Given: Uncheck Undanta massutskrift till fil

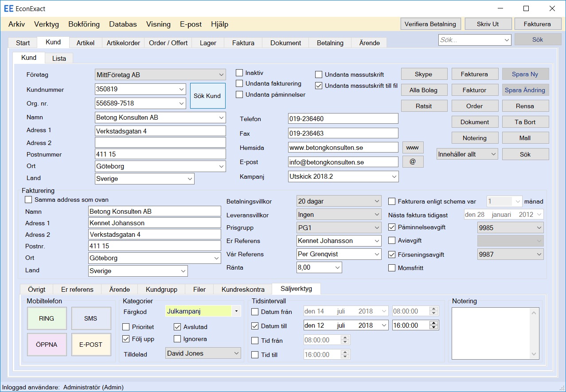Looking at the screenshot, I should pyautogui.click(x=319, y=86).
